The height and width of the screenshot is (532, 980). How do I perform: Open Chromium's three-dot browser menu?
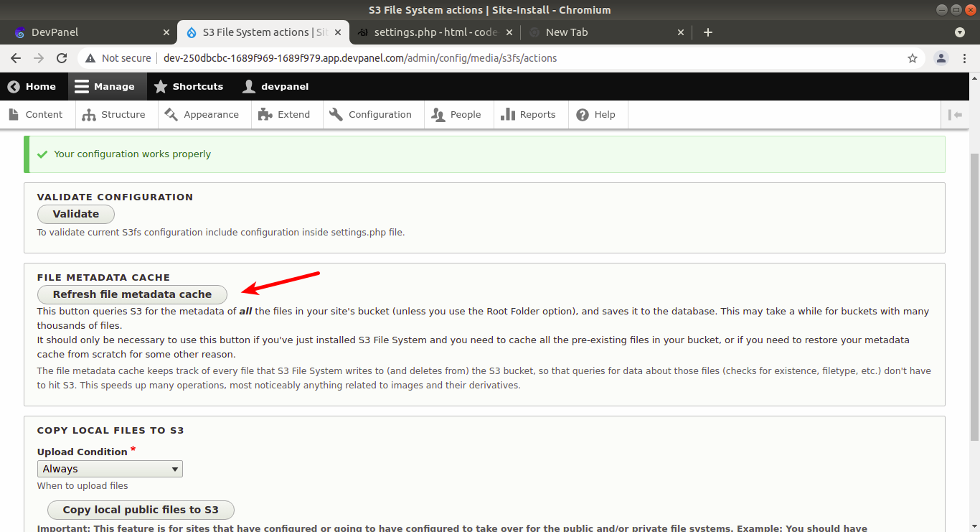[x=964, y=57]
